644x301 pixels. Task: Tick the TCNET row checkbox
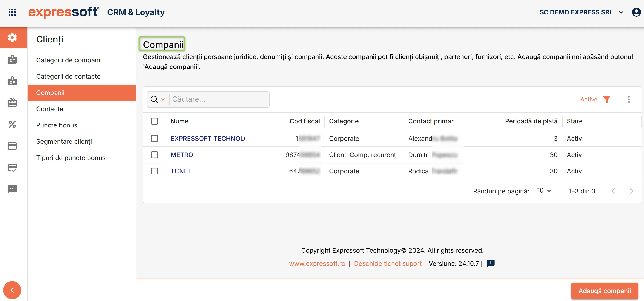click(x=154, y=171)
